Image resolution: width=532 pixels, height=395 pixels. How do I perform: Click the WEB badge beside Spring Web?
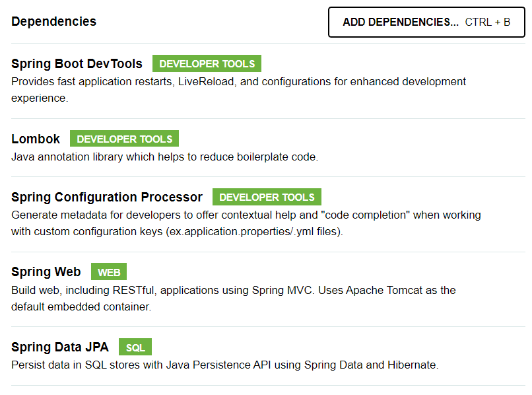pyautogui.click(x=108, y=271)
